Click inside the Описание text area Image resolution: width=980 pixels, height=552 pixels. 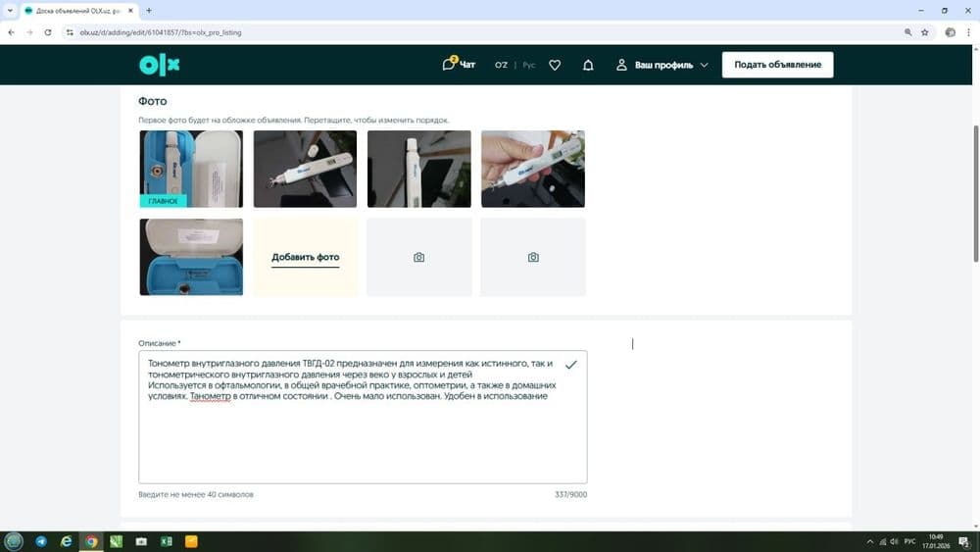(363, 417)
